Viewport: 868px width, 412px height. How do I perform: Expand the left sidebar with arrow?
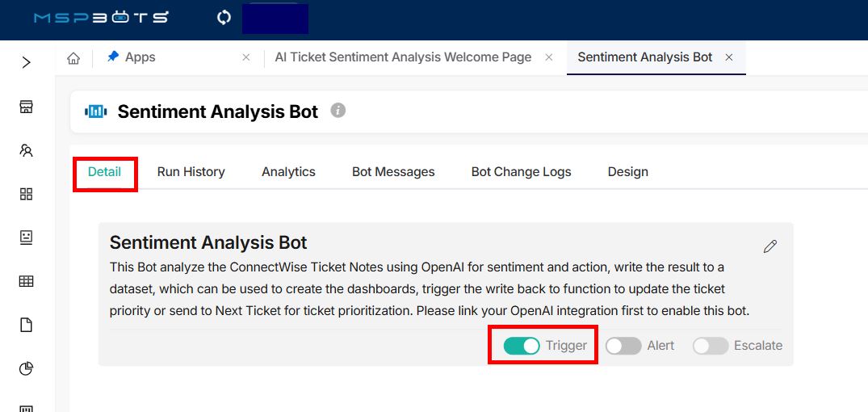26,62
